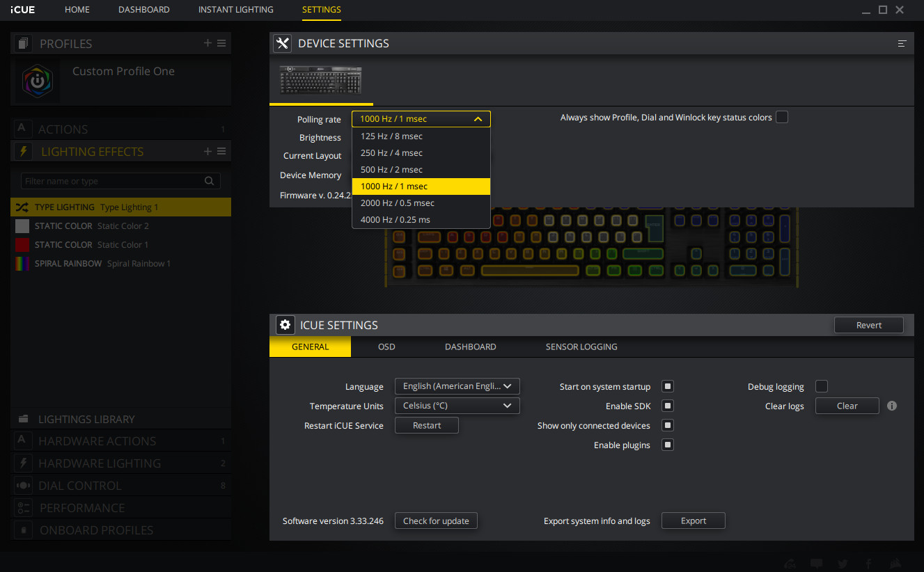Click the Static Color 1 red swatch
Viewport: 924px width, 572px height.
(x=22, y=245)
